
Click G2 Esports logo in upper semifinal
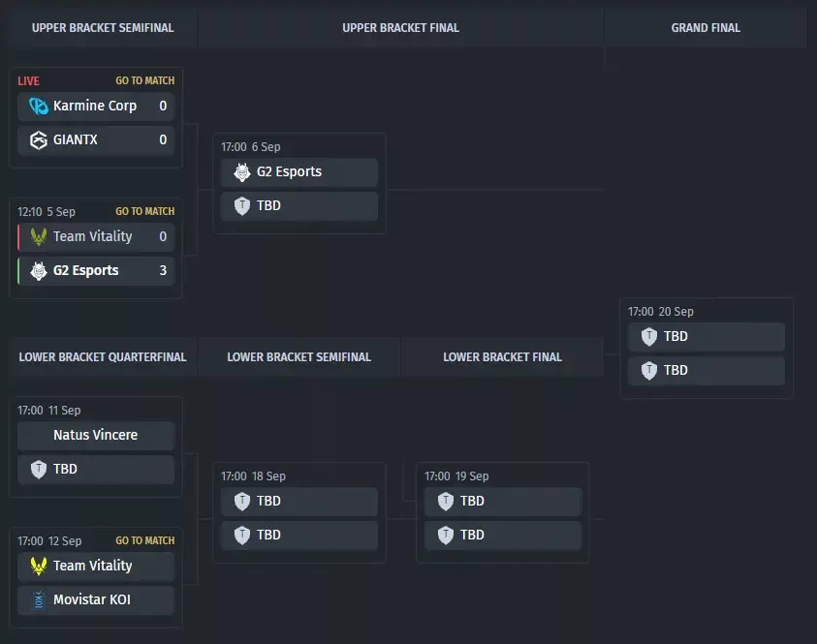point(38,271)
